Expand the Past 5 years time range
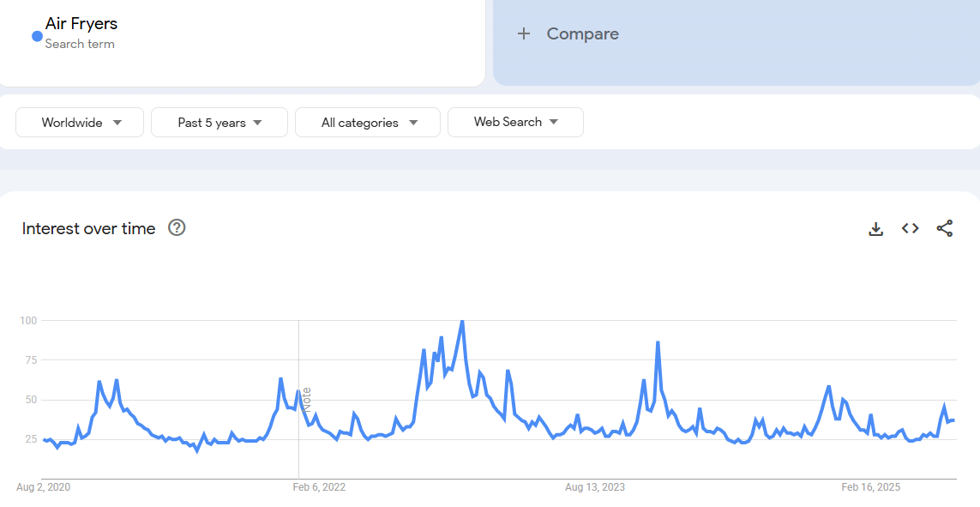 pos(219,123)
